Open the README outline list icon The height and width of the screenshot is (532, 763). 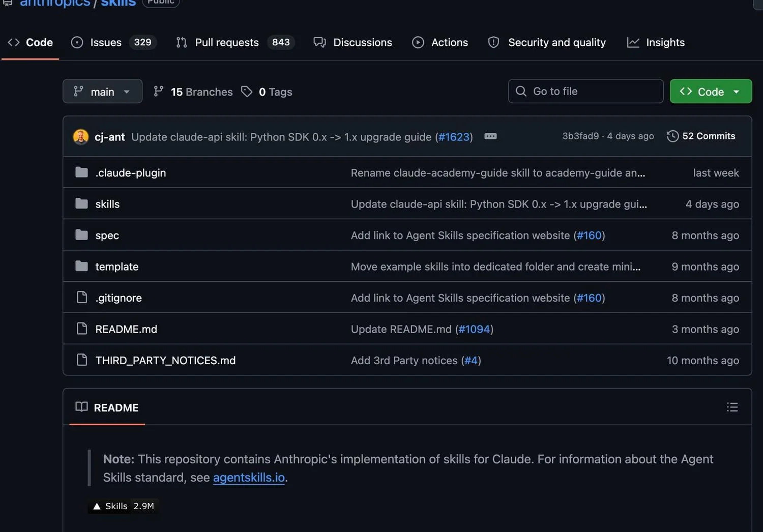point(732,407)
